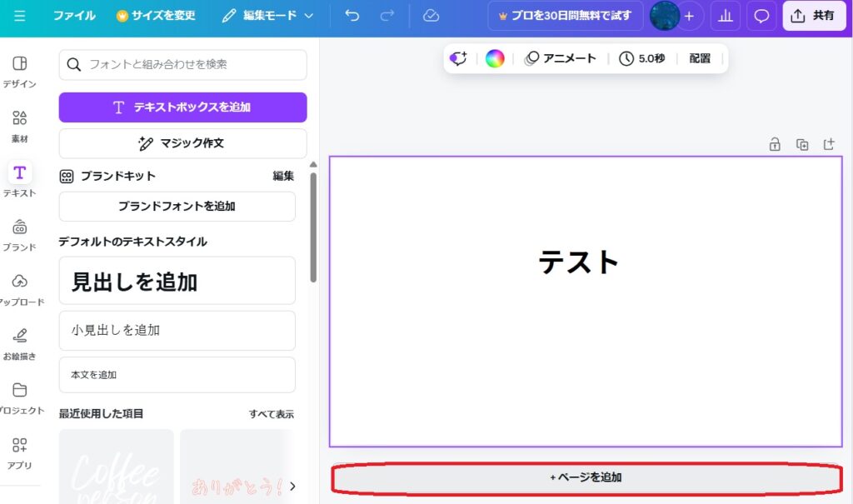This screenshot has width=853, height=504.
Task: Open the プロジェクト sidebar tab
Action: (x=21, y=398)
